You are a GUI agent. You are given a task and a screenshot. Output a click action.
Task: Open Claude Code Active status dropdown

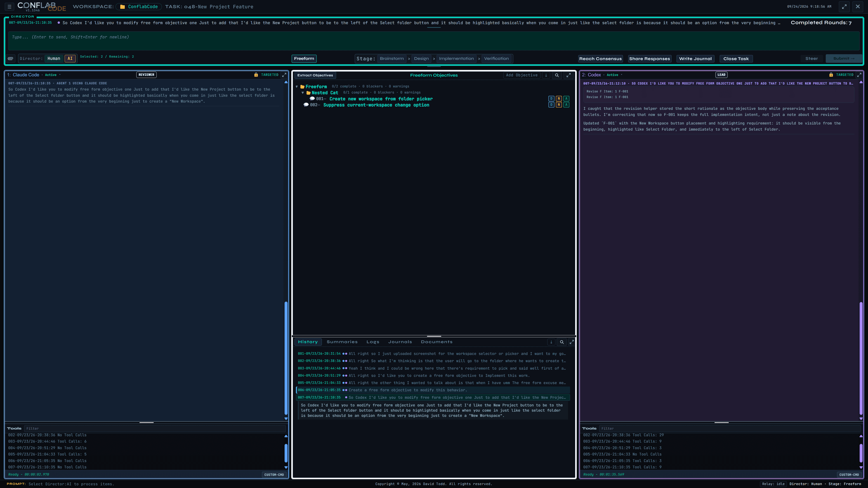pos(53,75)
